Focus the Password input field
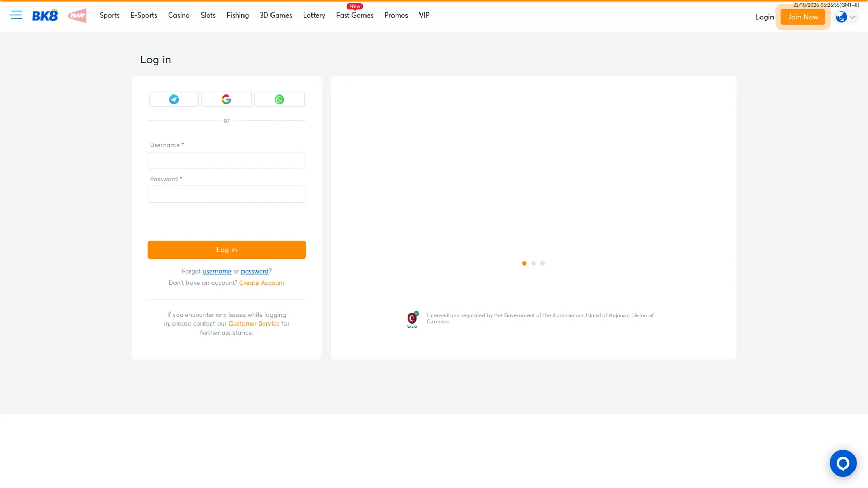The width and height of the screenshot is (868, 488). coord(227,194)
